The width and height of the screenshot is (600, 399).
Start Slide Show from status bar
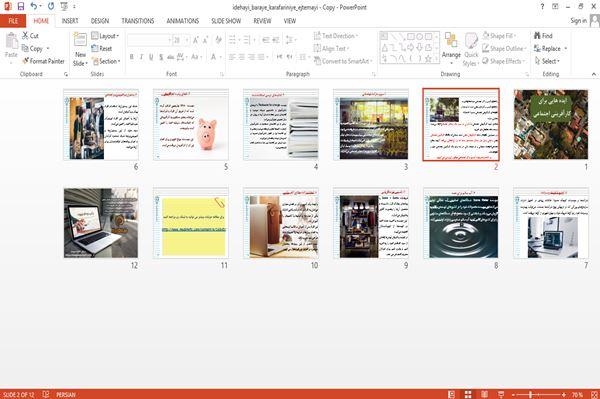[501, 394]
